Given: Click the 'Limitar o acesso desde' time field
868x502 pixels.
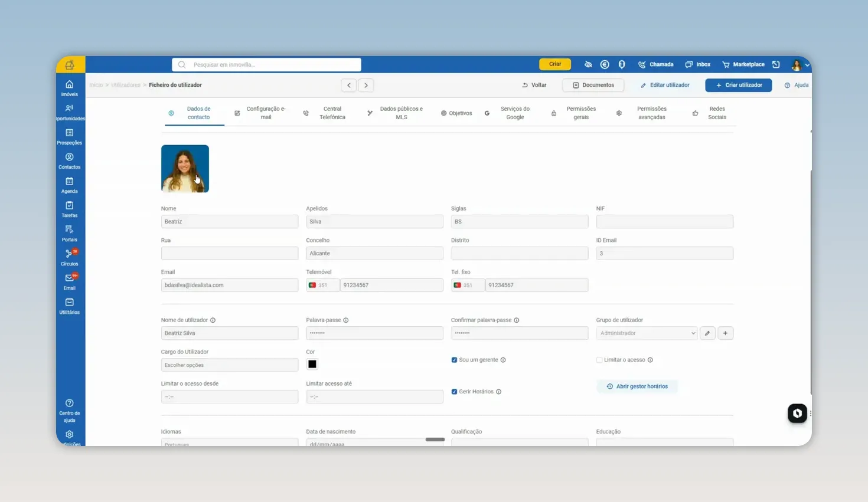Looking at the screenshot, I should 230,397.
